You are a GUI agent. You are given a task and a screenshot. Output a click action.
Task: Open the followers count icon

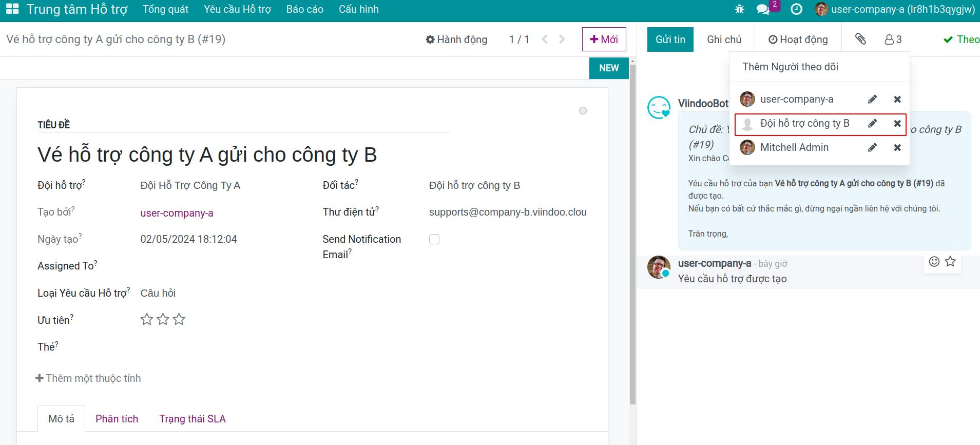click(x=893, y=40)
